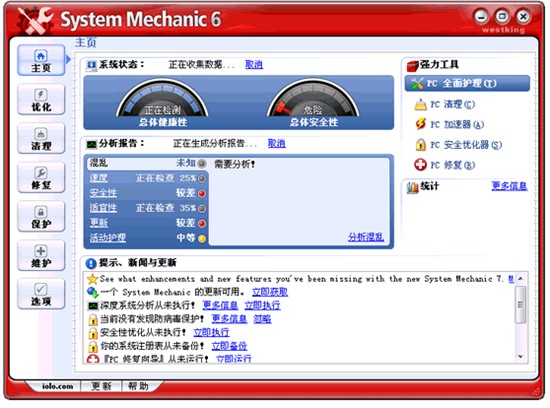550x408 pixels.
Task: Click the red cross icon beside PC 修复向导
Action: pos(93,359)
